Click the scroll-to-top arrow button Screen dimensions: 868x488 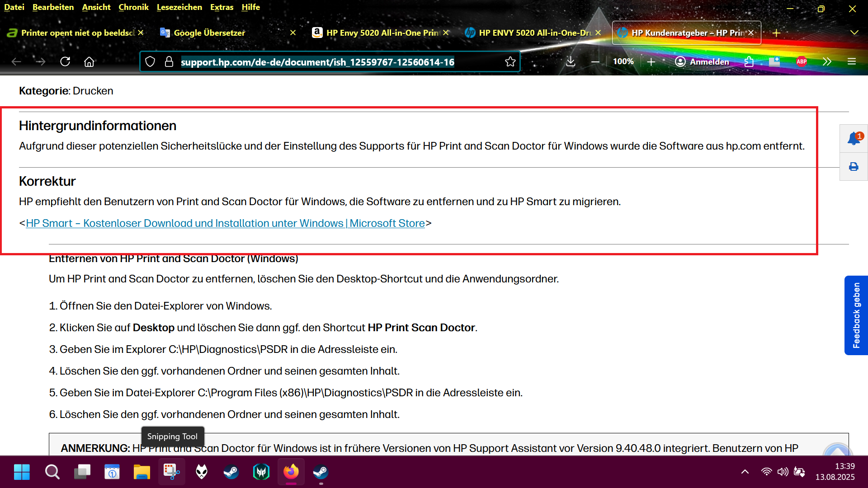837,450
